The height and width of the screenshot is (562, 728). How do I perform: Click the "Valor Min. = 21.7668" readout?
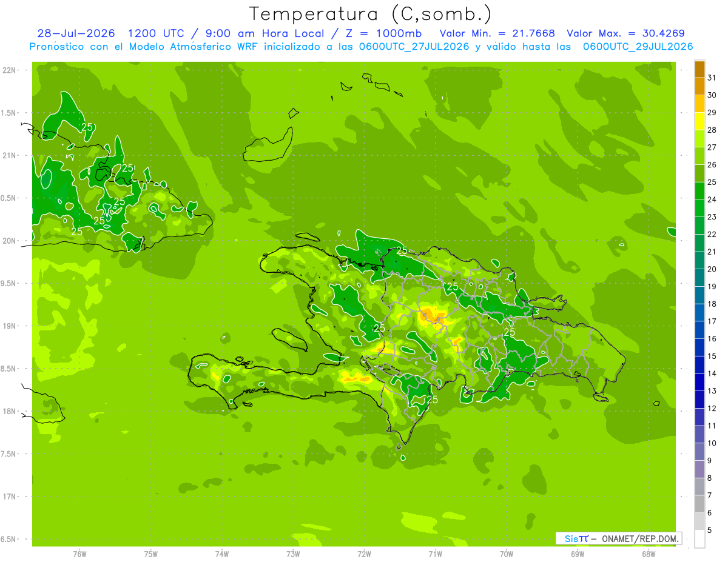[x=497, y=33]
